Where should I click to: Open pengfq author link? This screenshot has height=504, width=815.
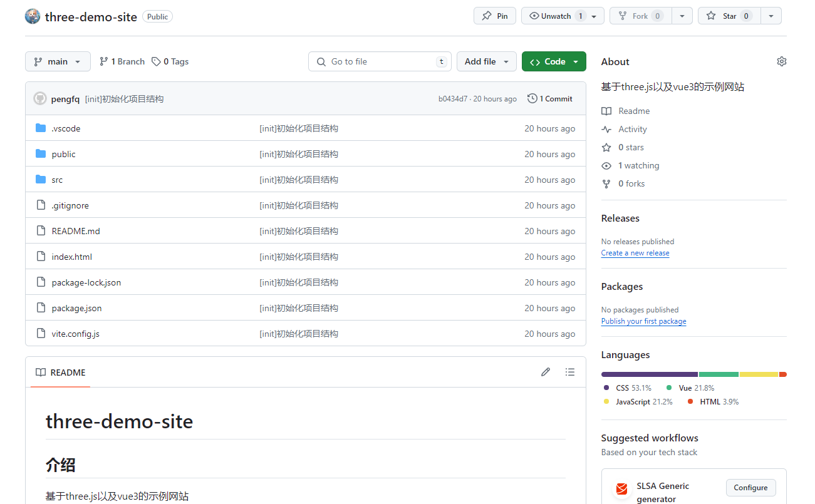[x=65, y=99]
